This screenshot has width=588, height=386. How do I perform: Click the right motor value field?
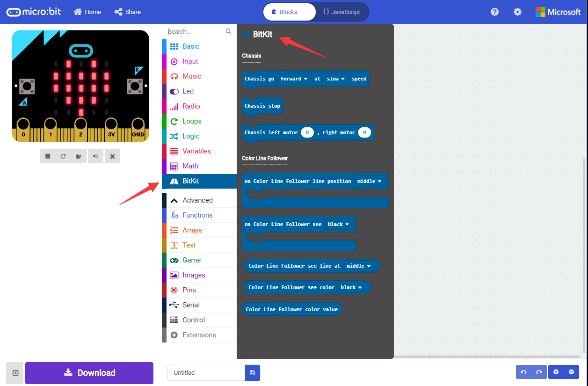(364, 132)
